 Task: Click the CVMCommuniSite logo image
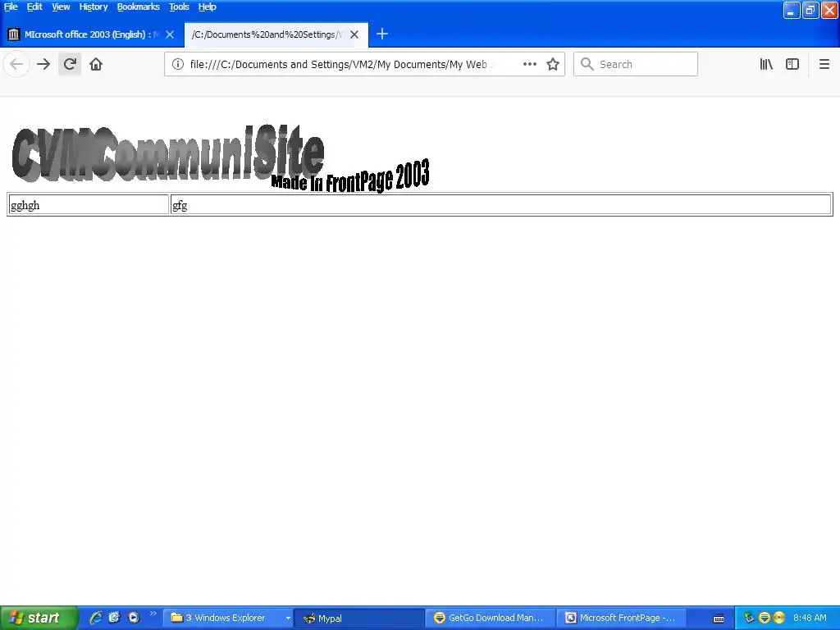pos(167,153)
